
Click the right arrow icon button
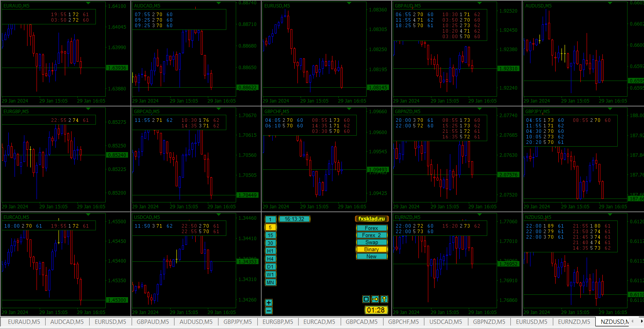375,299
